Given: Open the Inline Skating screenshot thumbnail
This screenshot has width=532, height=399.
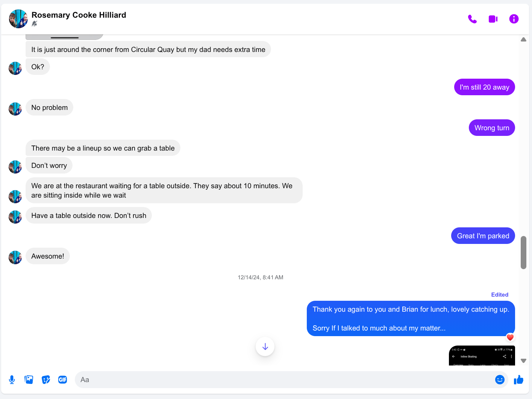Looking at the screenshot, I should [482, 356].
